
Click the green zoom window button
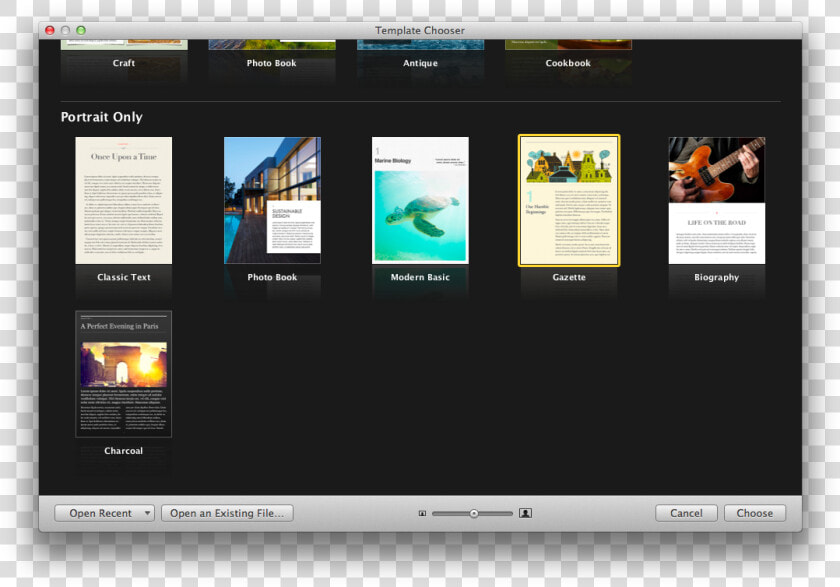coord(81,31)
